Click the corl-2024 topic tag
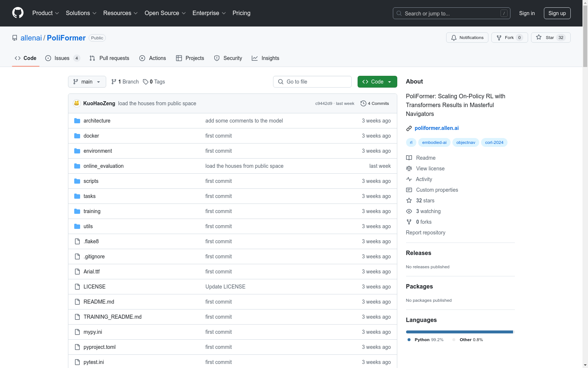Image resolution: width=588 pixels, height=368 pixels. coord(494,142)
